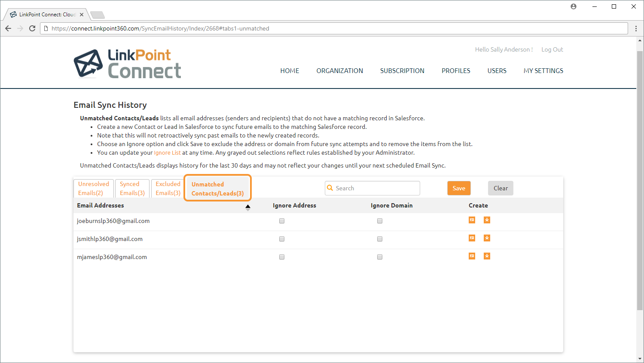This screenshot has width=644, height=363.
Task: Open Chrome three-dot menu
Action: pyautogui.click(x=636, y=28)
